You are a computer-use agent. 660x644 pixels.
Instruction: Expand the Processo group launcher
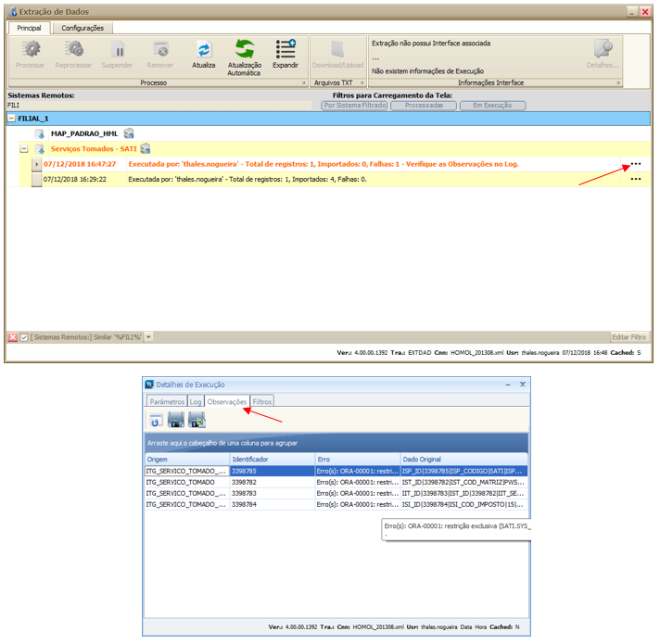coord(303,82)
